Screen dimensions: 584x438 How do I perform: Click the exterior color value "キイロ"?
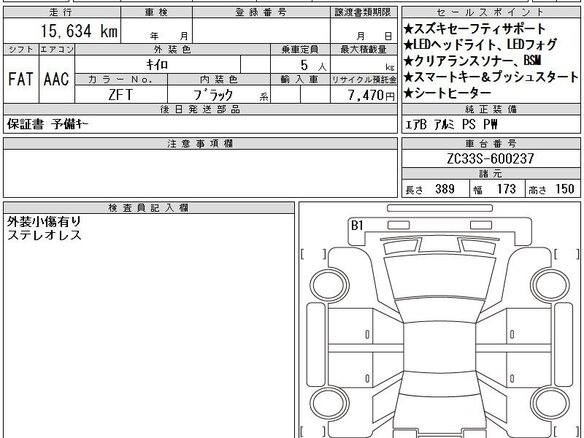(157, 65)
